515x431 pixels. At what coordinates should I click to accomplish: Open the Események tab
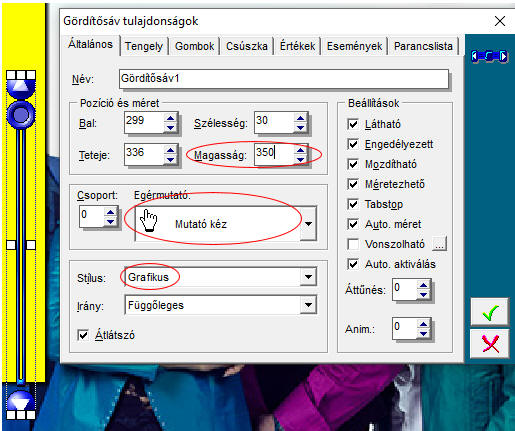point(354,46)
